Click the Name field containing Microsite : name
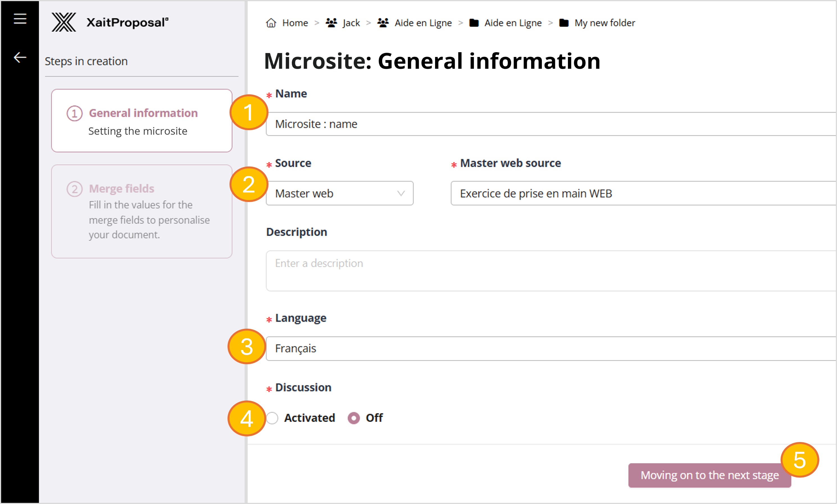 tap(543, 124)
